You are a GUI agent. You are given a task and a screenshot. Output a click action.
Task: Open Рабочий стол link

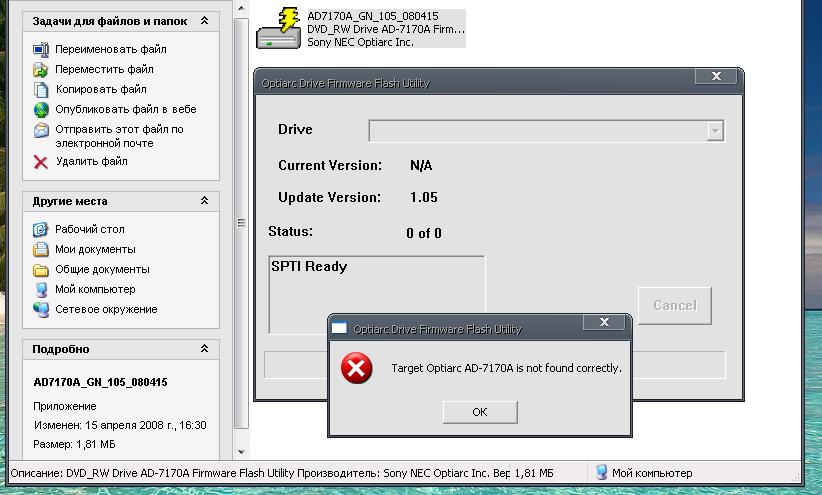(89, 229)
